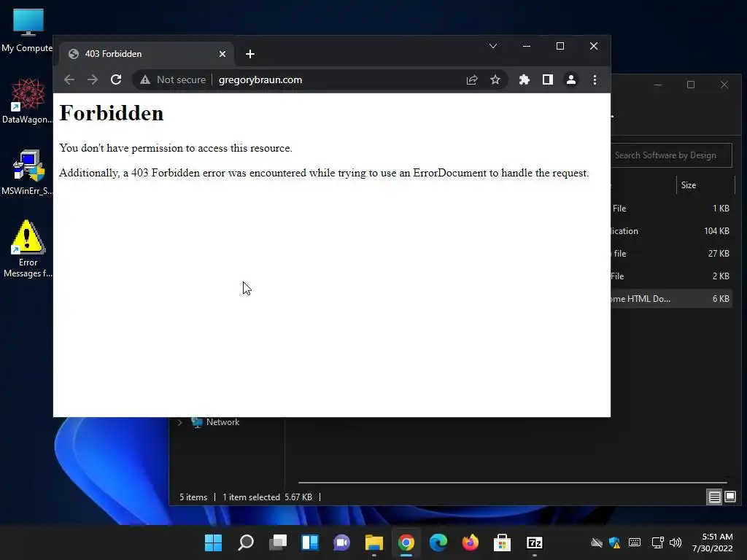Viewport: 747px width, 560px height.
Task: Maximize the Chrome window
Action: 560,46
